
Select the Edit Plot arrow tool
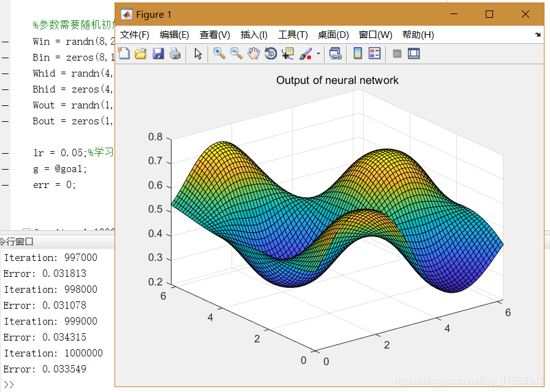point(198,54)
